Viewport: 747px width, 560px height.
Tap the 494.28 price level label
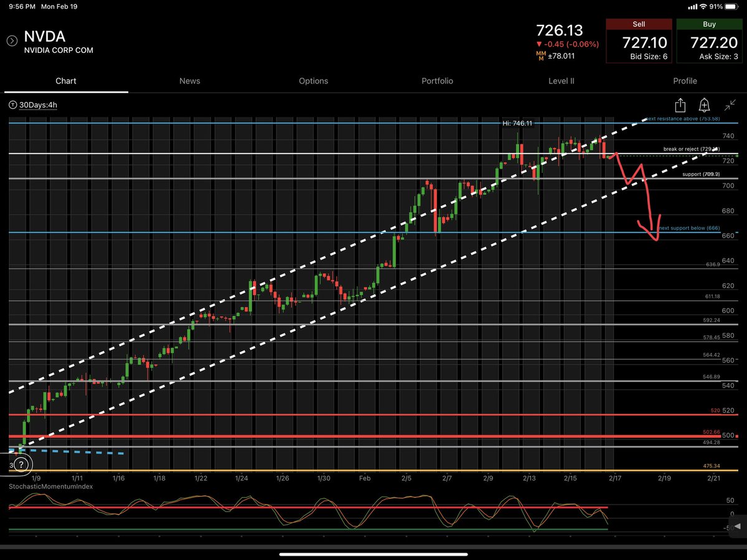[x=713, y=442]
